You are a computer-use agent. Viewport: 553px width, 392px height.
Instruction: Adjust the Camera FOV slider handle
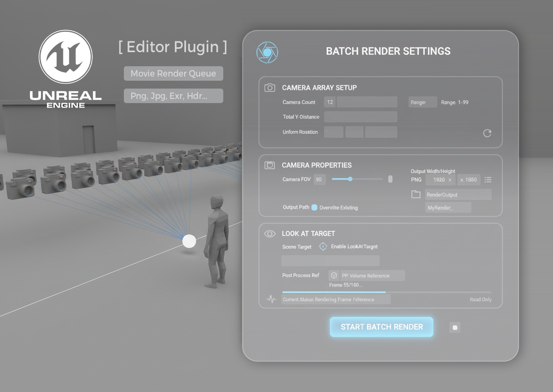pyautogui.click(x=350, y=179)
